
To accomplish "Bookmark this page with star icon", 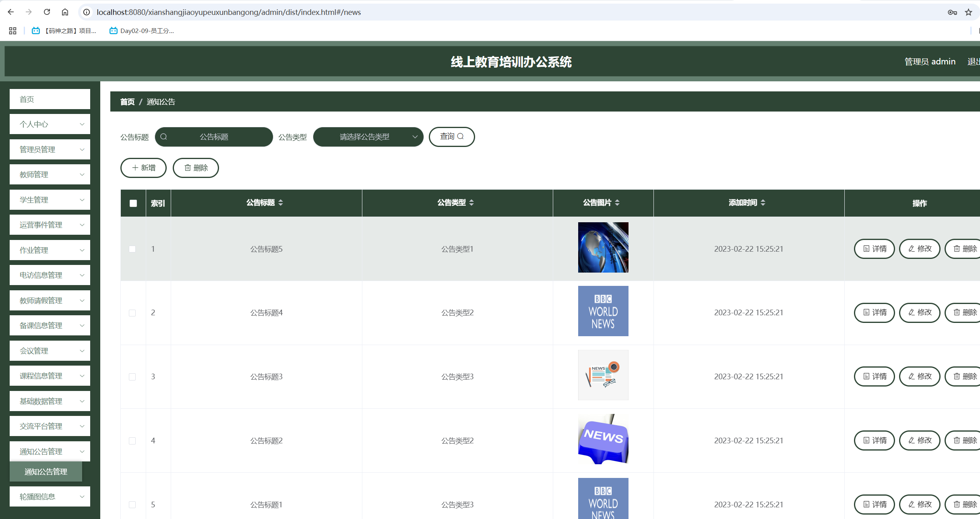I will tap(968, 12).
